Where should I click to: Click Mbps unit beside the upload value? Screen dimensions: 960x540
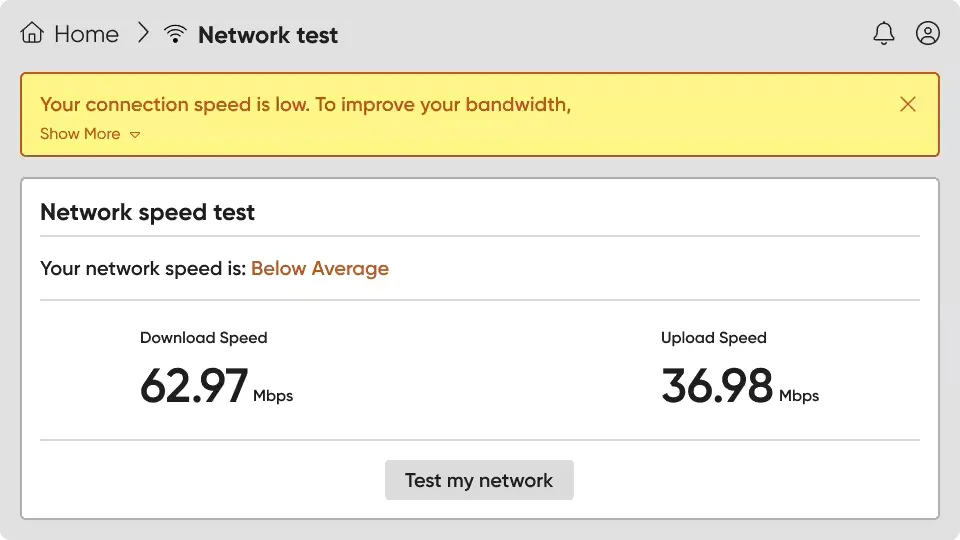799,396
